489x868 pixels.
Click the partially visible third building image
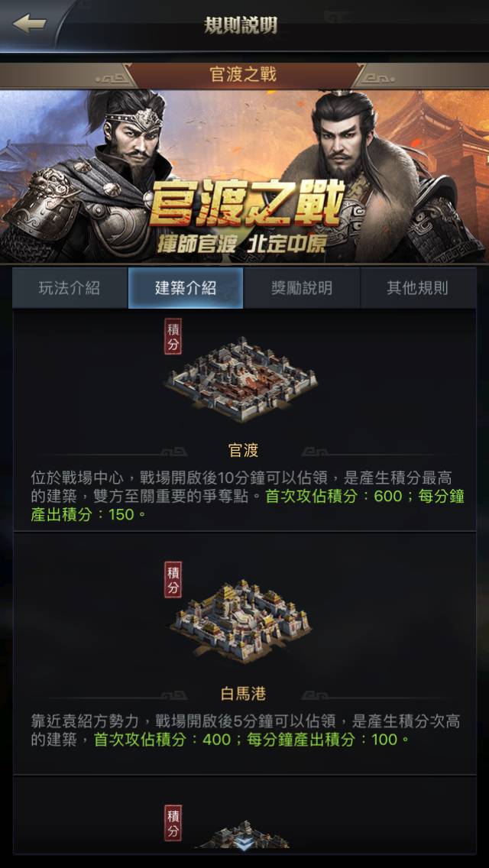(244, 835)
